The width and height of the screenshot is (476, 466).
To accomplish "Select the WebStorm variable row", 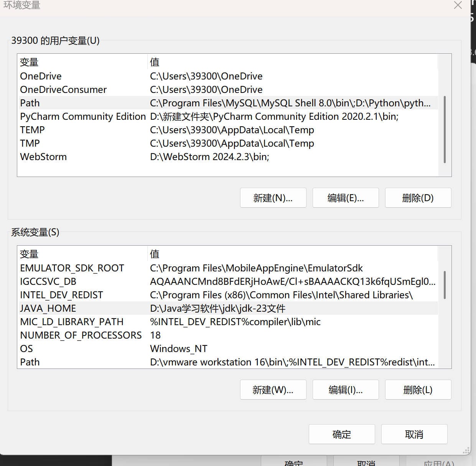I will click(x=43, y=157).
